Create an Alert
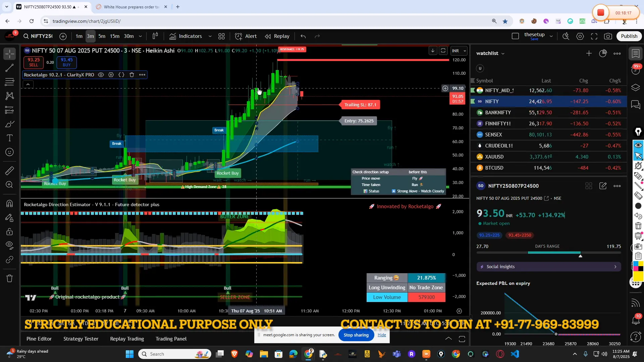This screenshot has width=644, height=362. click(x=246, y=36)
